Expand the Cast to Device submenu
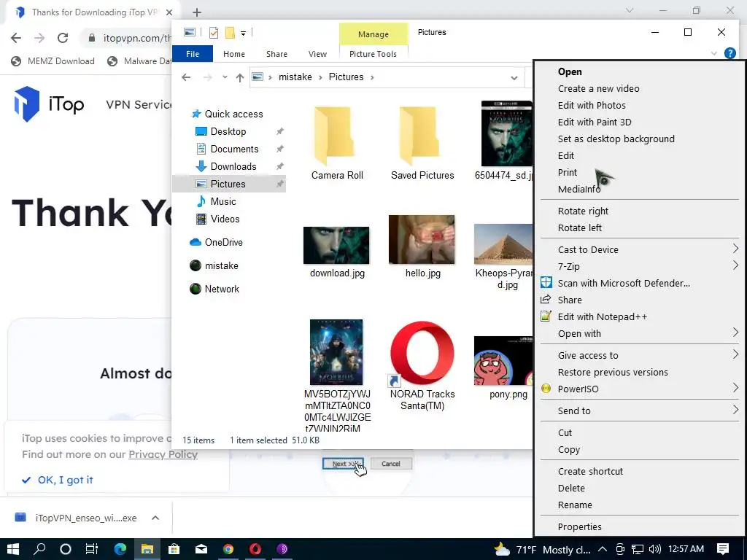747x560 pixels. coord(639,249)
